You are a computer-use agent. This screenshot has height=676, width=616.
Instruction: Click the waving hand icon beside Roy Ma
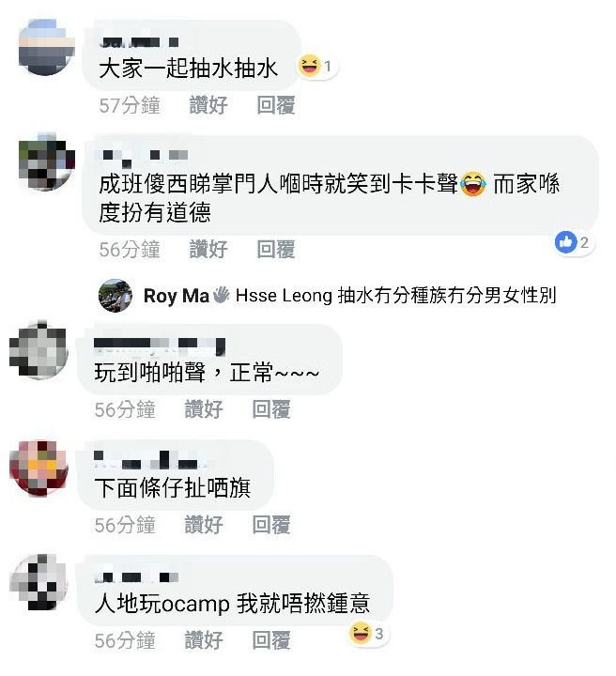pos(221,295)
